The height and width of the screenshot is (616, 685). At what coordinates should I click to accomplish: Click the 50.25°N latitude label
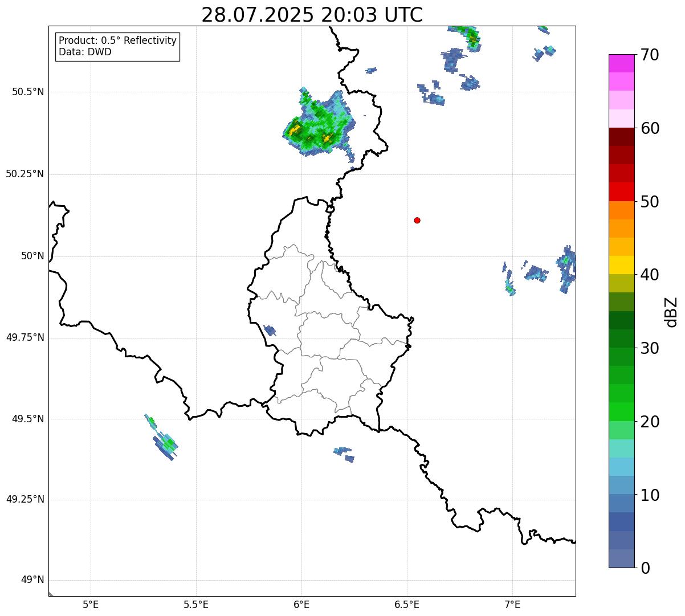point(25,174)
